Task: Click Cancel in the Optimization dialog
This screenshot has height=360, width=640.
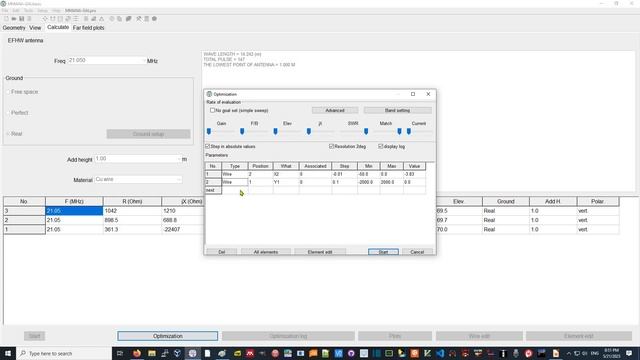Action: [417, 252]
